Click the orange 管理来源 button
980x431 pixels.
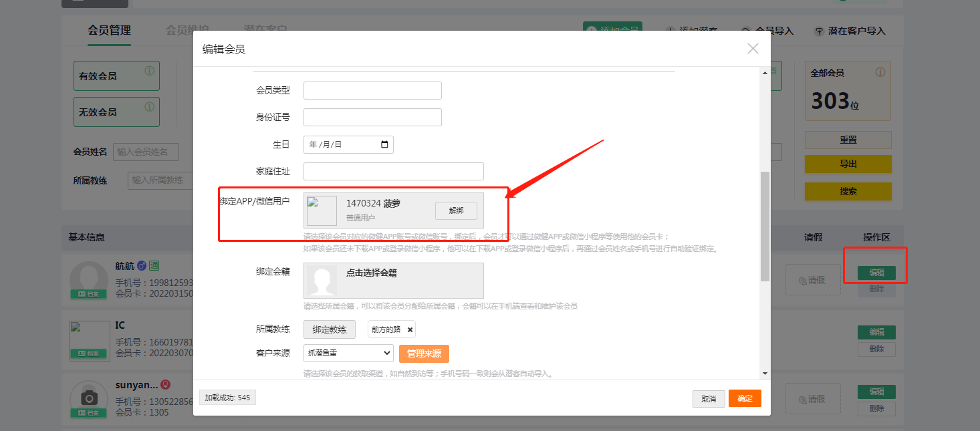click(x=424, y=353)
